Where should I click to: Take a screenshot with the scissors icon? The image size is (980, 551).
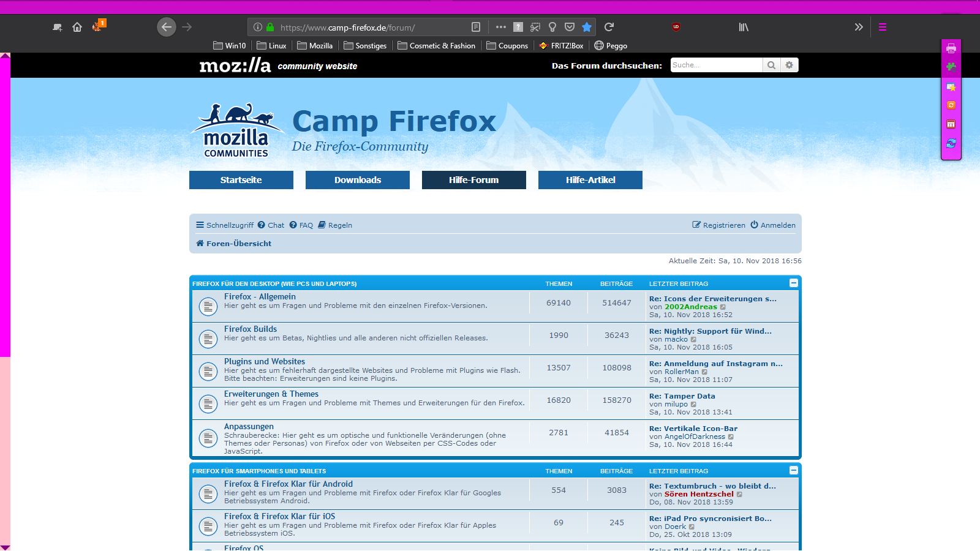pyautogui.click(x=535, y=27)
